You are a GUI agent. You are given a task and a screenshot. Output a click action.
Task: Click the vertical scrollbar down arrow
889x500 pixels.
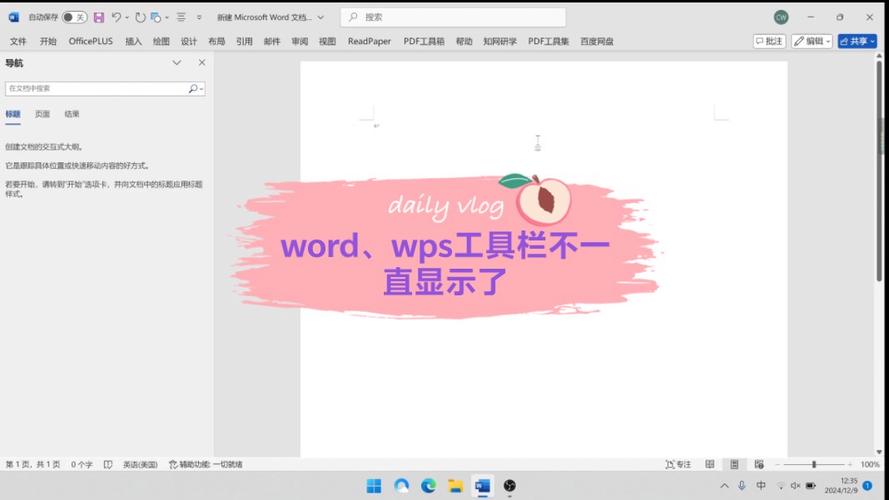879,452
